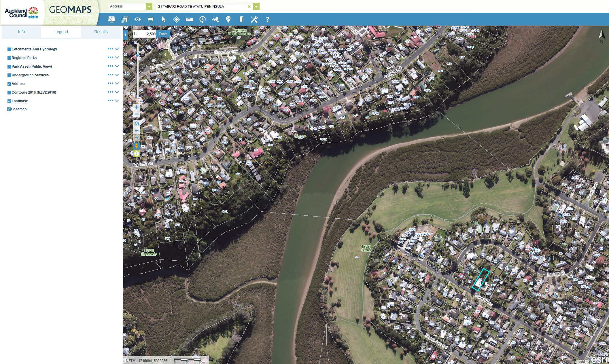Click the eye visibility toolbar icon

(137, 20)
